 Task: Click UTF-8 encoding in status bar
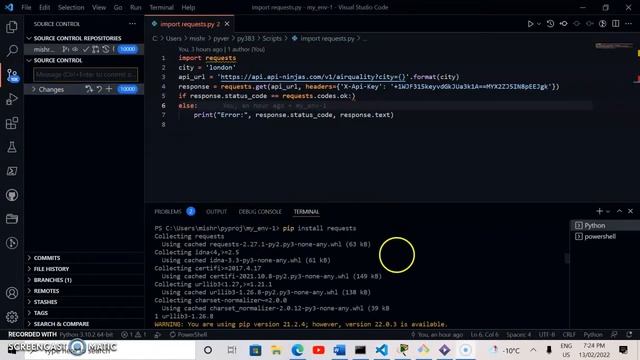tap(547, 334)
